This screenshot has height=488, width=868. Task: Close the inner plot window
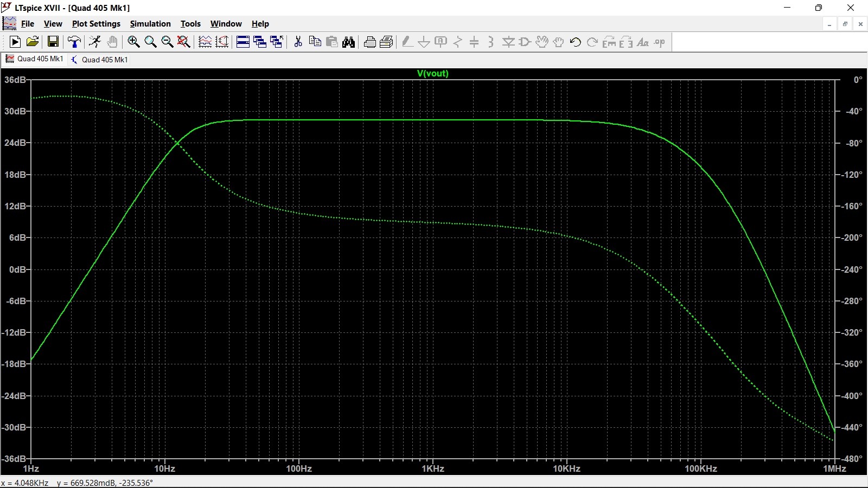(860, 24)
